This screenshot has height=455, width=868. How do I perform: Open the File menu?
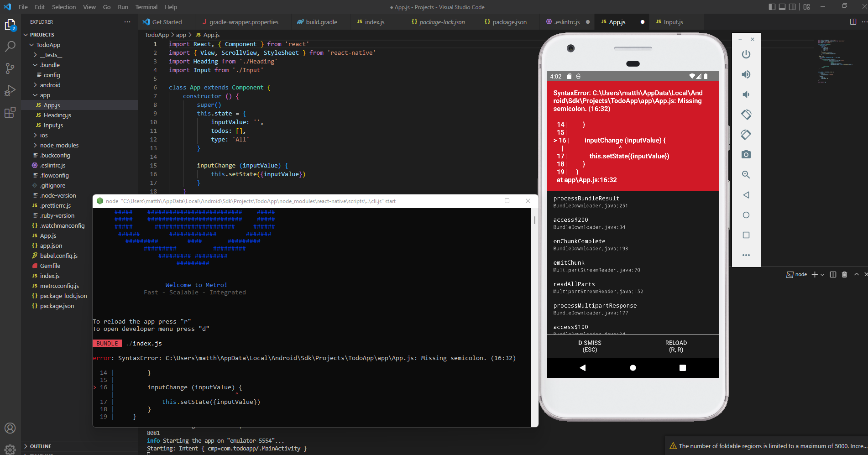coord(23,7)
